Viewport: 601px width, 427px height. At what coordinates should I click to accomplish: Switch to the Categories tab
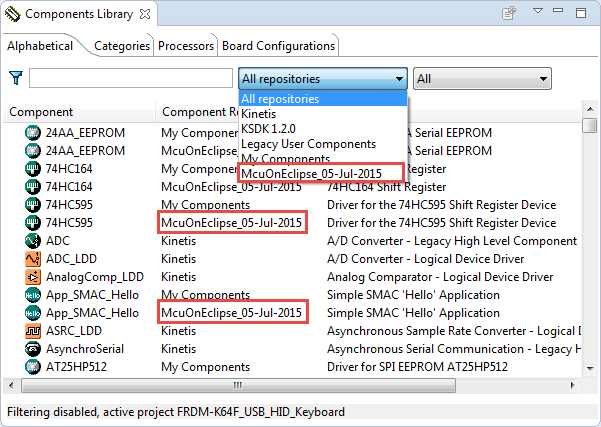click(122, 46)
